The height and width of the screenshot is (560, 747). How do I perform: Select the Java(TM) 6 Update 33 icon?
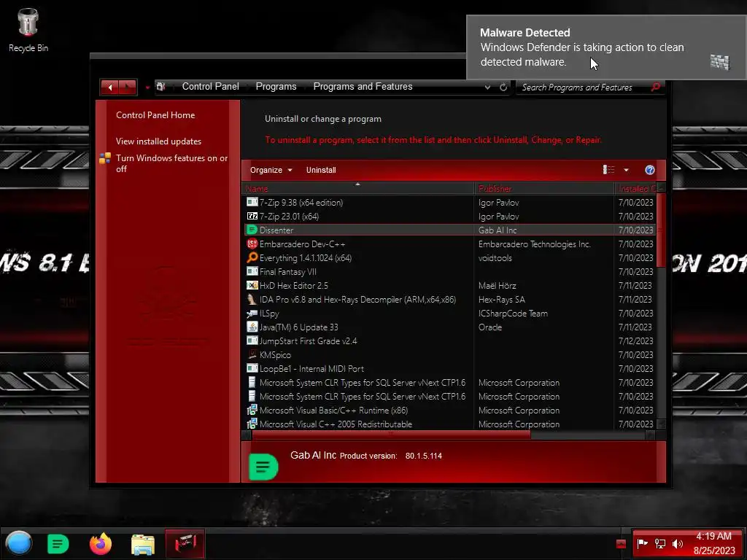(x=252, y=327)
